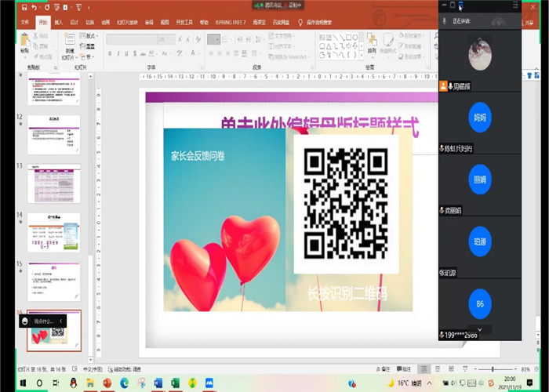This screenshot has width=549, height=392.
Task: Decrease font size with the smaller A icon
Action: 188,39
